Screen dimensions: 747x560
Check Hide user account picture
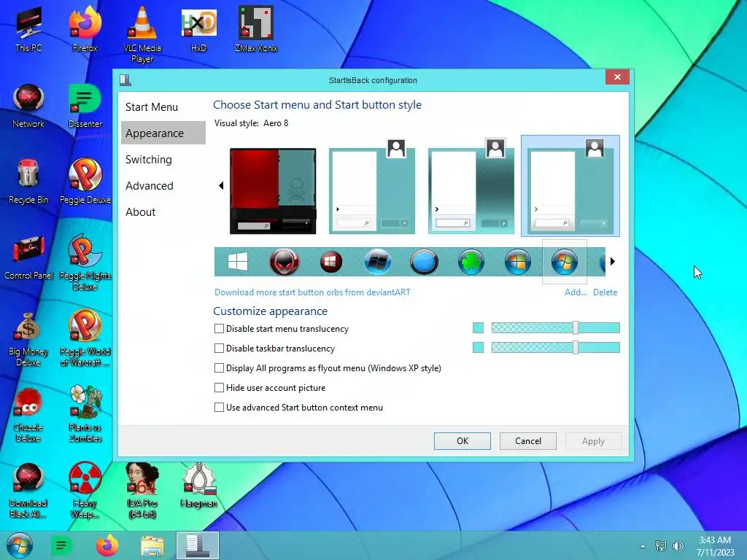pyautogui.click(x=219, y=388)
